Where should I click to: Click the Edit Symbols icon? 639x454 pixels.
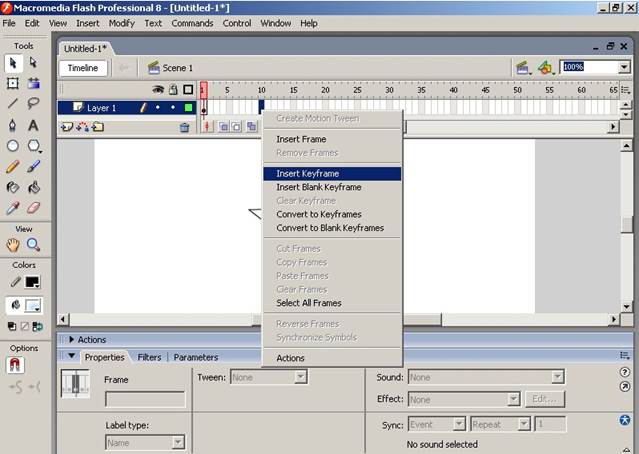pyautogui.click(x=545, y=68)
